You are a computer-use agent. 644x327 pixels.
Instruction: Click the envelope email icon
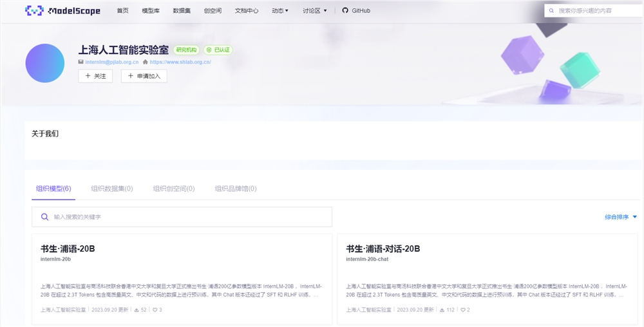pyautogui.click(x=81, y=62)
